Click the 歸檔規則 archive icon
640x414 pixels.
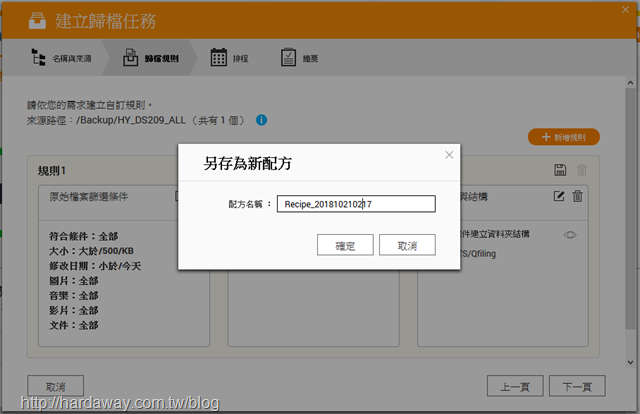131,57
